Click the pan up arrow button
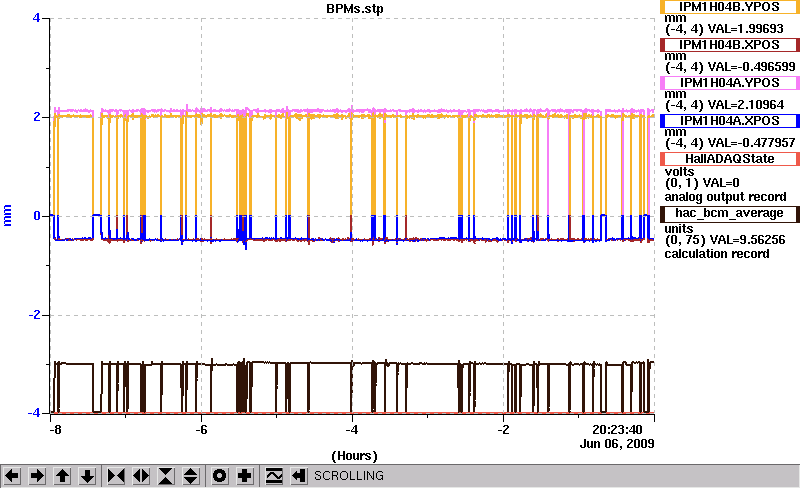 (x=62, y=476)
